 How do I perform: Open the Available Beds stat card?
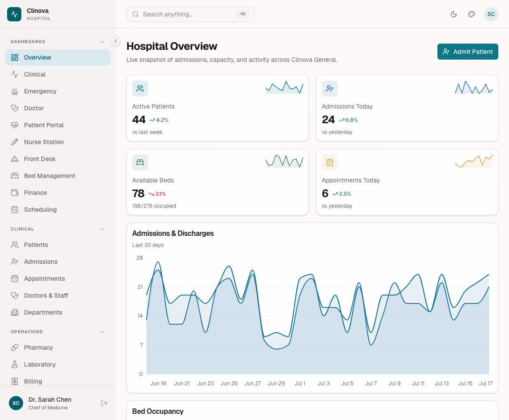(218, 182)
